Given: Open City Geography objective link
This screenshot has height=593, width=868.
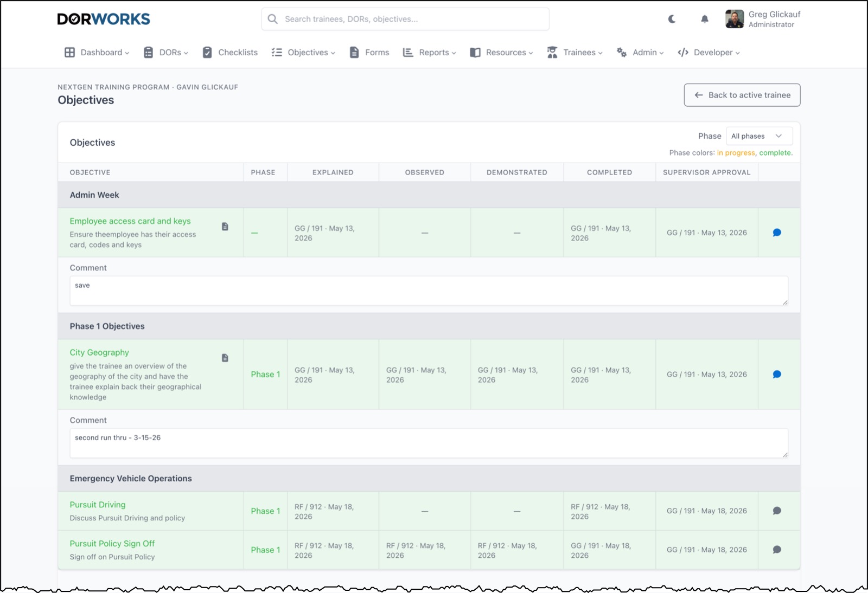Looking at the screenshot, I should [x=99, y=352].
